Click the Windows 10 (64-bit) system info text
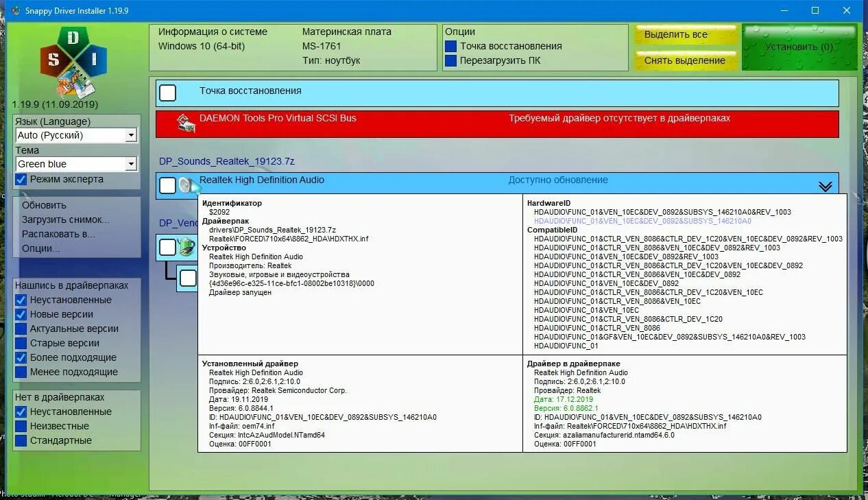The height and width of the screenshot is (500, 868). (x=202, y=46)
